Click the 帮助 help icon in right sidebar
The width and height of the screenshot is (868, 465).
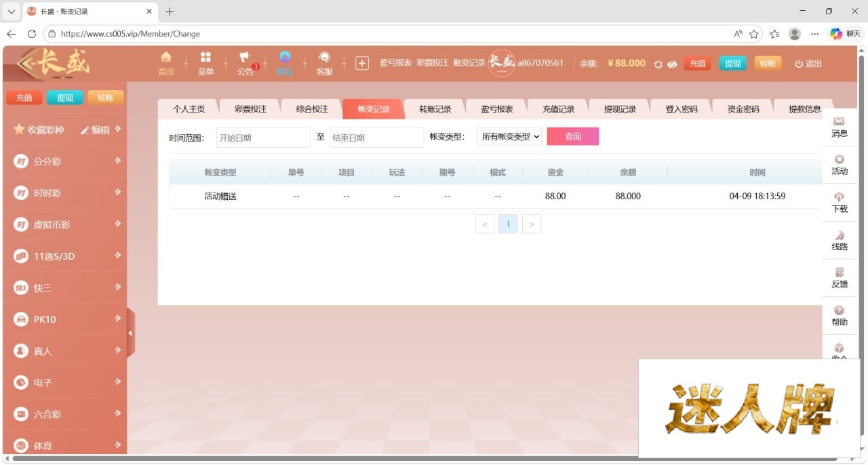coord(840,310)
